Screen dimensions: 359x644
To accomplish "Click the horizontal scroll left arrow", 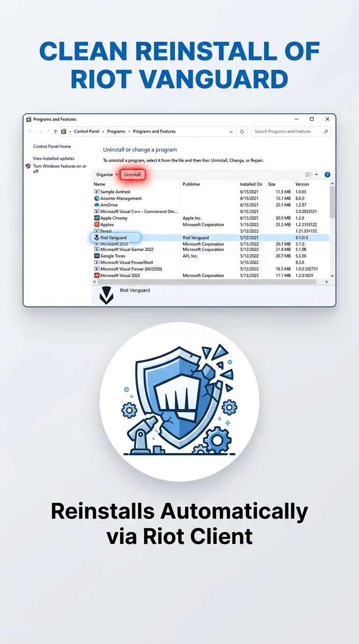I will point(95,282).
